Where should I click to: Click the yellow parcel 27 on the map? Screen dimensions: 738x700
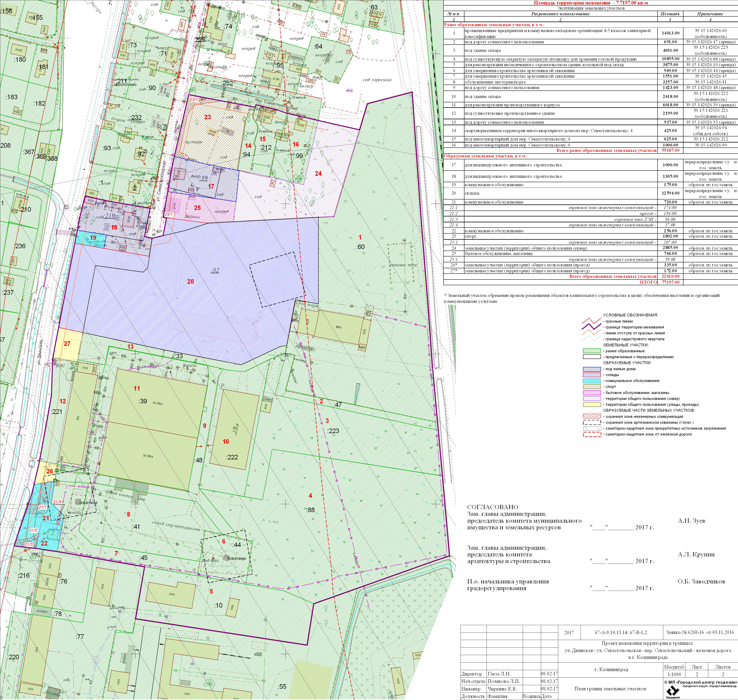coord(67,344)
